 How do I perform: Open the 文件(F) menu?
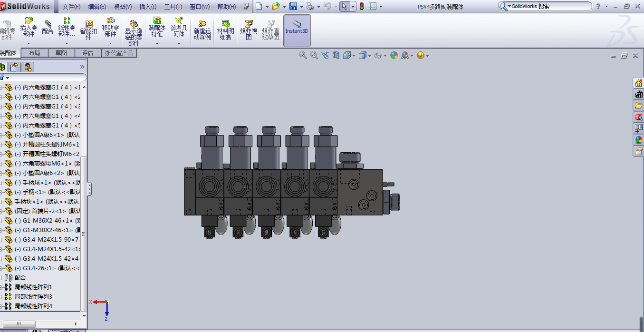pyautogui.click(x=71, y=7)
